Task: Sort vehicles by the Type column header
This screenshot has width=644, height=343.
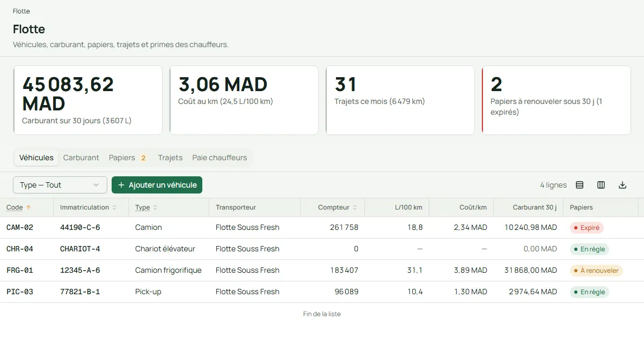Action: point(146,207)
